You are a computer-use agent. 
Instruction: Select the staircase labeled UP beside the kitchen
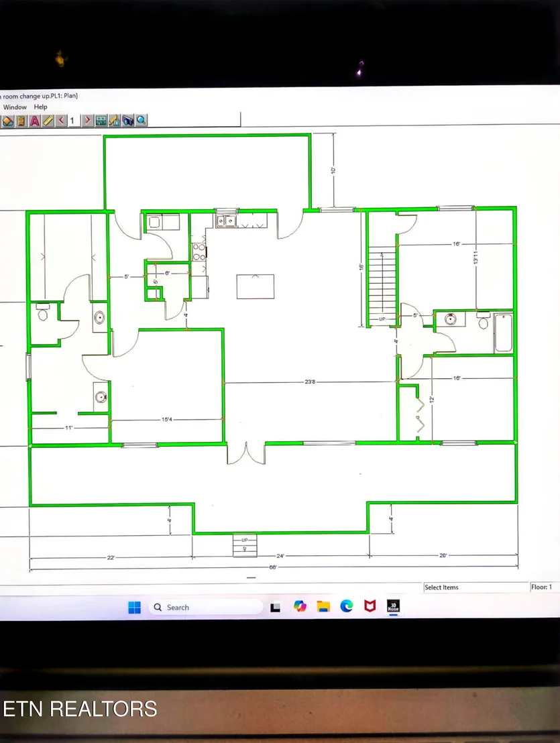[x=382, y=287]
